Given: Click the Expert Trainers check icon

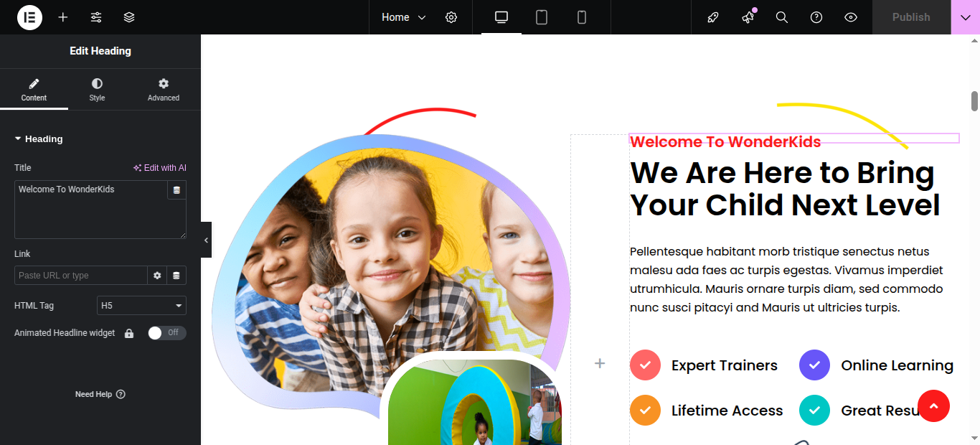Looking at the screenshot, I should [x=645, y=365].
